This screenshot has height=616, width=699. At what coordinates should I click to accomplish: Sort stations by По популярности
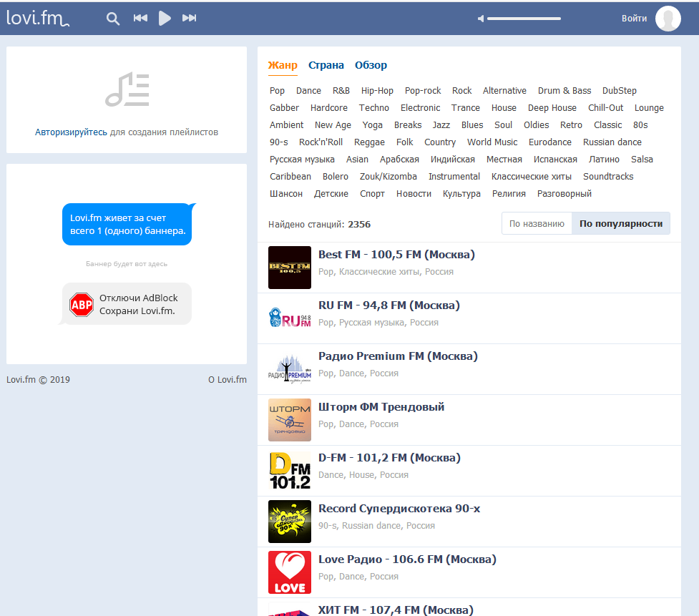point(620,223)
